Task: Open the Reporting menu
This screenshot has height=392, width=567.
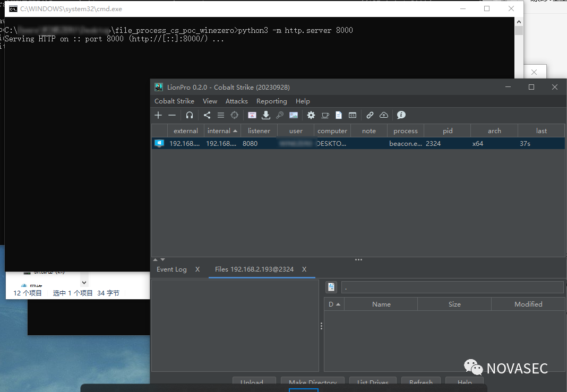Action: 272,101
